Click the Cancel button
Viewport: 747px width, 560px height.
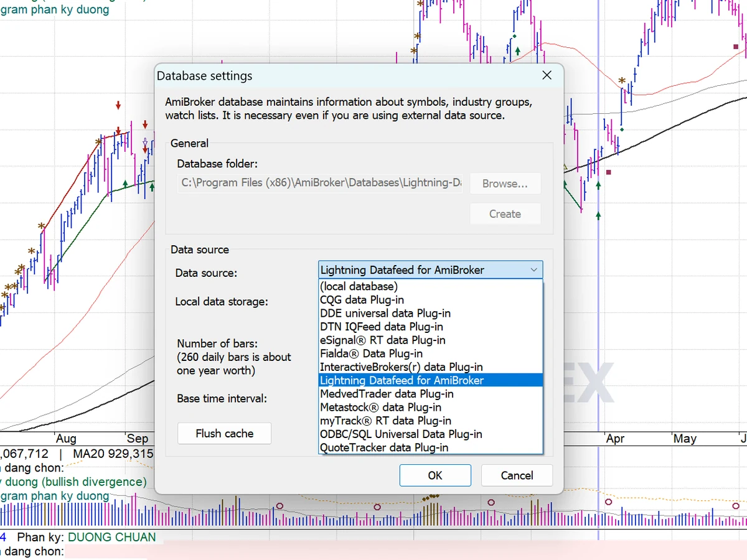point(517,475)
